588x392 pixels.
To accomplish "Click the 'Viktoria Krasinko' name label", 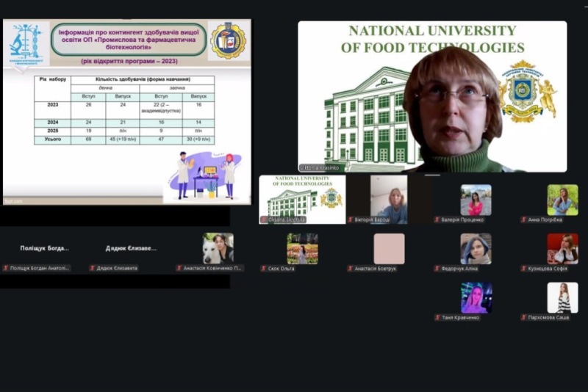I will [x=319, y=167].
